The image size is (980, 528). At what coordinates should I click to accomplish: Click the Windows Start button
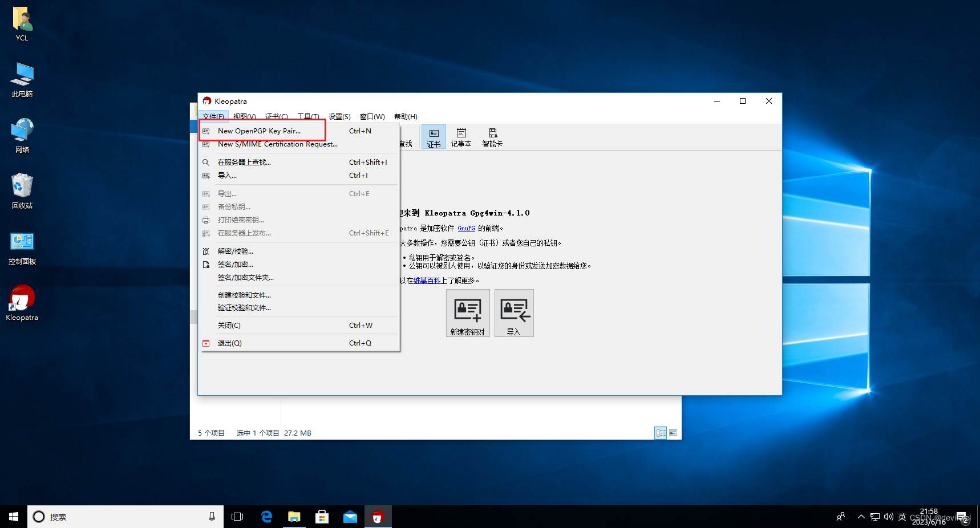coord(14,517)
